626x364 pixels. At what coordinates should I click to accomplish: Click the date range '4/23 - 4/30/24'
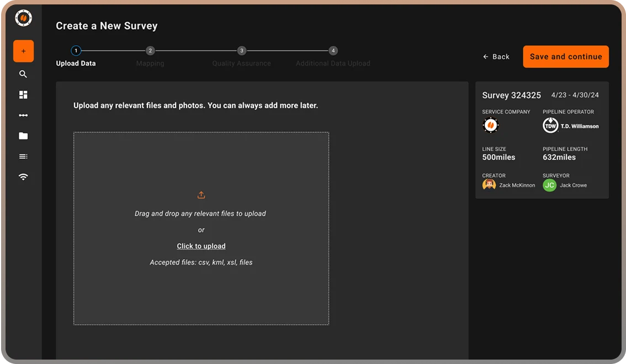pyautogui.click(x=575, y=95)
